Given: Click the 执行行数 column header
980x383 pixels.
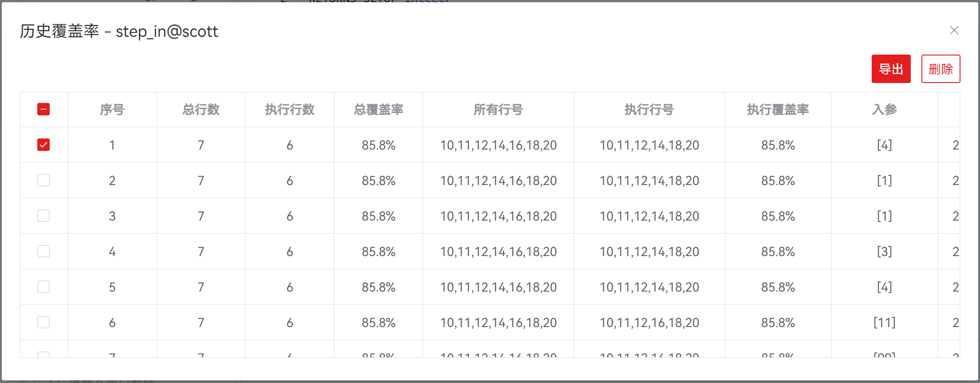Looking at the screenshot, I should coord(289,110).
